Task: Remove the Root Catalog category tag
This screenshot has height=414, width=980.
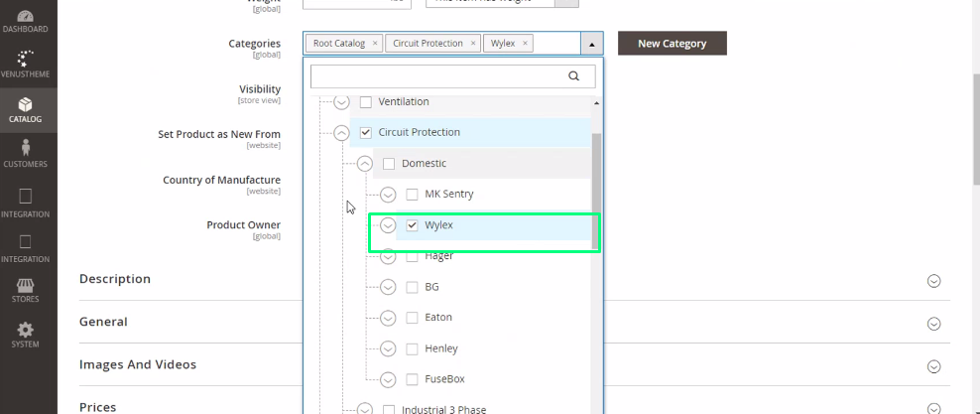Action: click(x=374, y=43)
